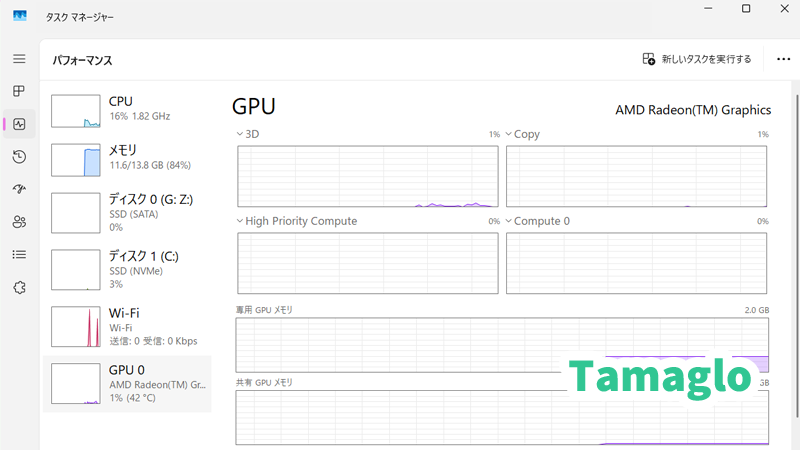Open the App history page icon
Image resolution: width=800 pixels, height=450 pixels.
(x=19, y=157)
